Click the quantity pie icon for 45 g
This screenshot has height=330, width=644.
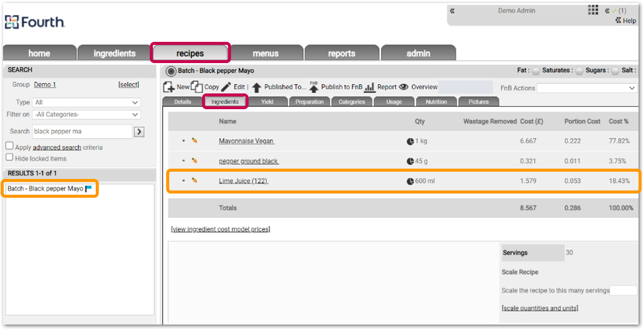(x=410, y=161)
